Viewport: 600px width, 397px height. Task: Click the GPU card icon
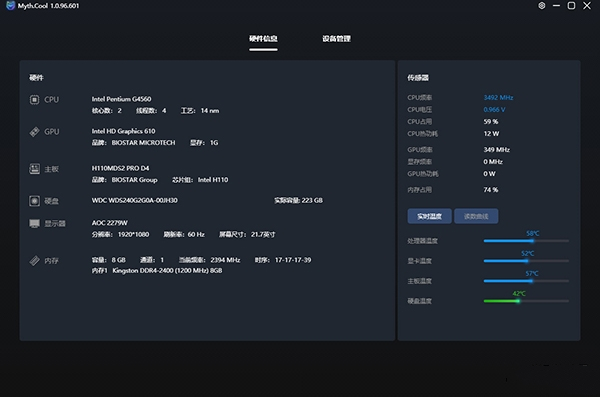[x=34, y=132]
